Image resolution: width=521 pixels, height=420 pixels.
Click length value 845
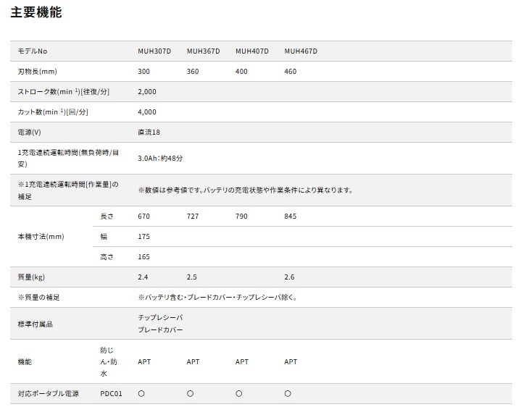[x=290, y=216]
